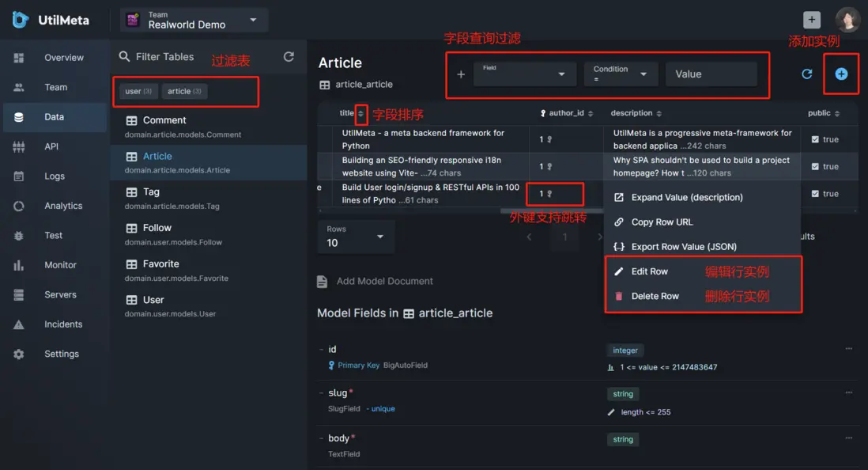Click the Test bug icon
The height and width of the screenshot is (470, 868).
(x=19, y=236)
